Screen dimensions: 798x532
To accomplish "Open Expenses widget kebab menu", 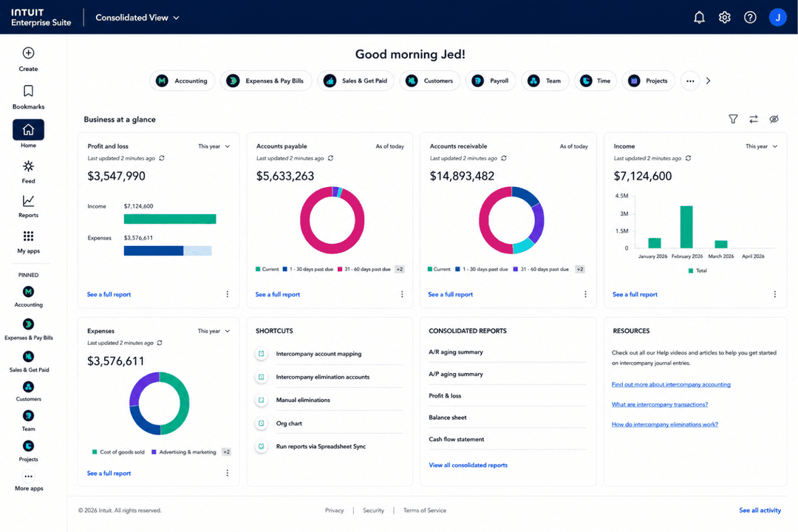I will 228,473.
